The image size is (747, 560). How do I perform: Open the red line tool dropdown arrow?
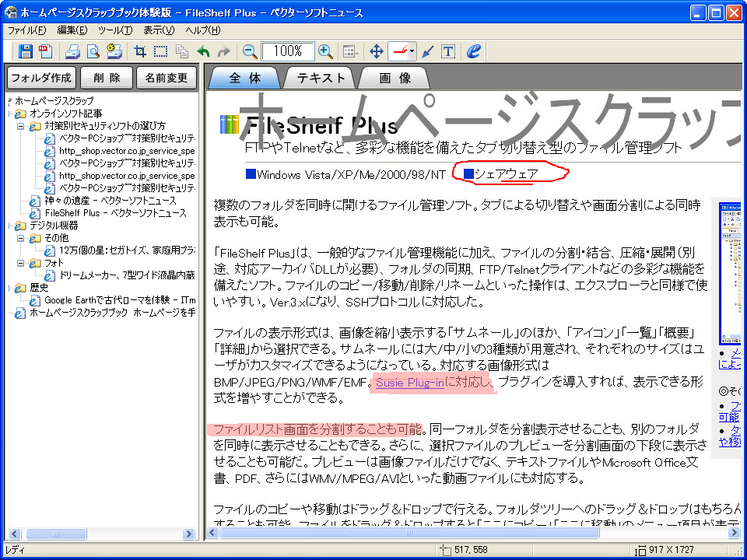pyautogui.click(x=412, y=51)
